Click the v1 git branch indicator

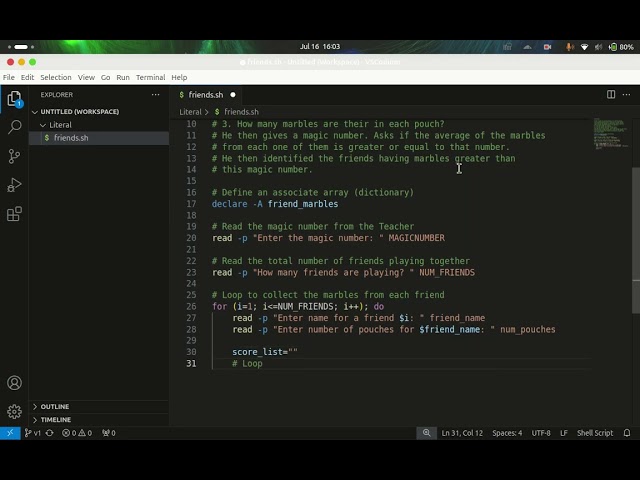pyautogui.click(x=33, y=433)
